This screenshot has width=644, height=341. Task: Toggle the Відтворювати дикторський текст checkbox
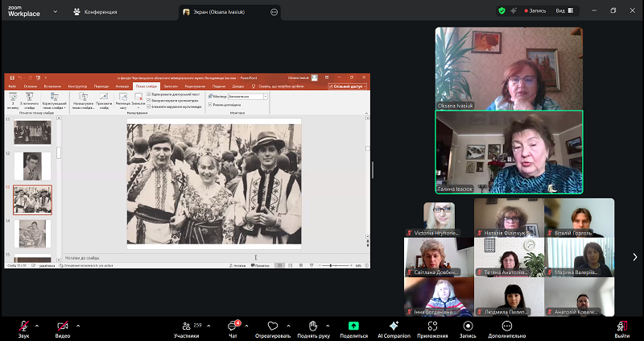[x=149, y=95]
